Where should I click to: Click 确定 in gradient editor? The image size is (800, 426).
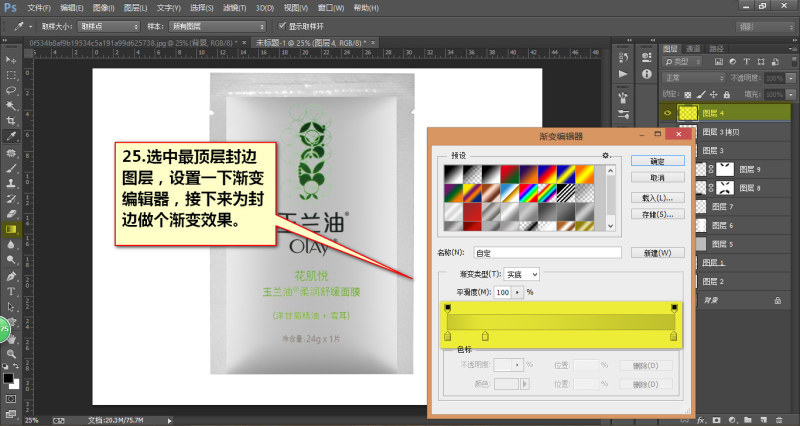[658, 161]
